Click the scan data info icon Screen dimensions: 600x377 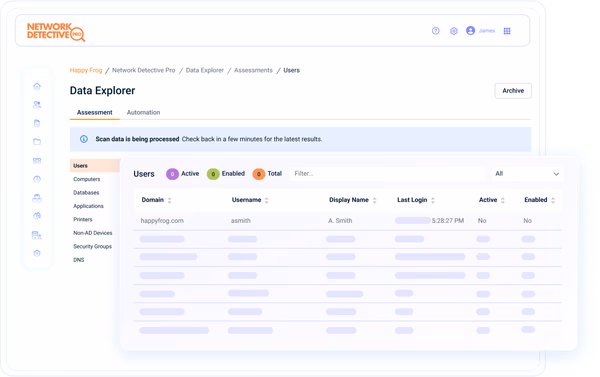click(x=84, y=139)
